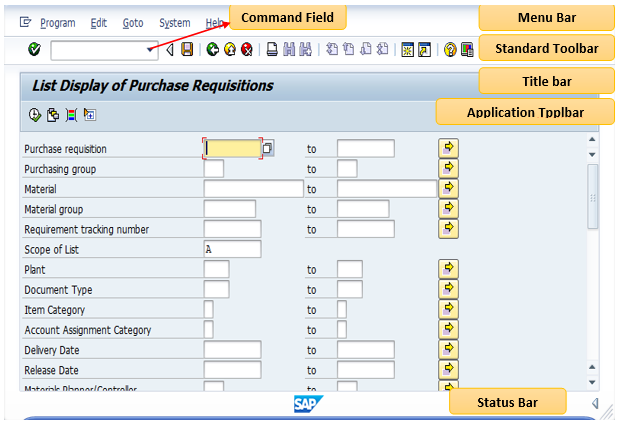This screenshot has height=424, width=621.
Task: Open multiple selection for Material row
Action: tap(448, 188)
